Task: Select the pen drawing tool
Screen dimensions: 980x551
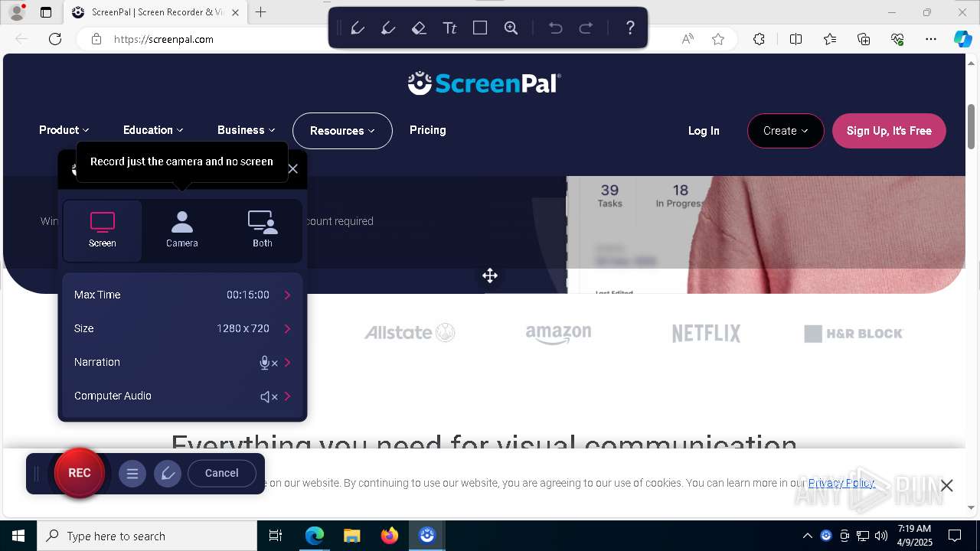Action: (x=357, y=28)
